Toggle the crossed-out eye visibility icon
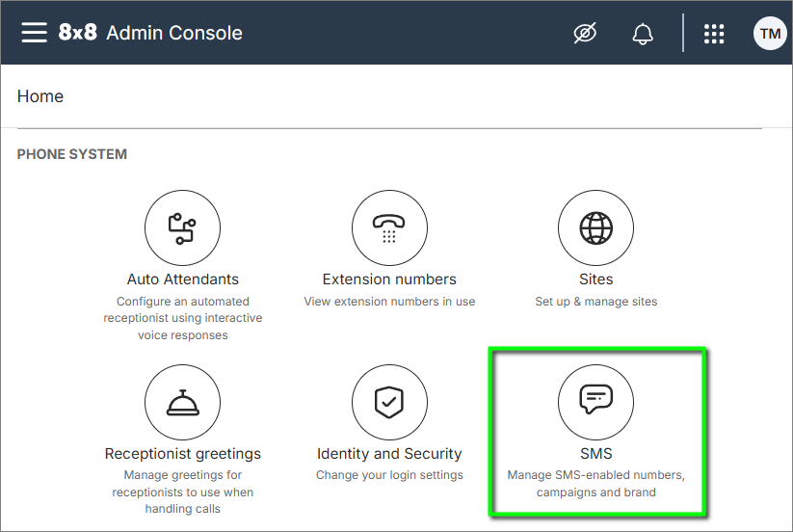 pos(585,34)
